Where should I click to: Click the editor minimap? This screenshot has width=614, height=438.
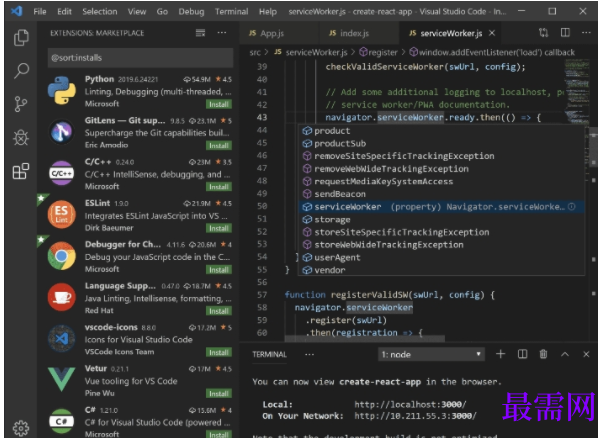577,91
